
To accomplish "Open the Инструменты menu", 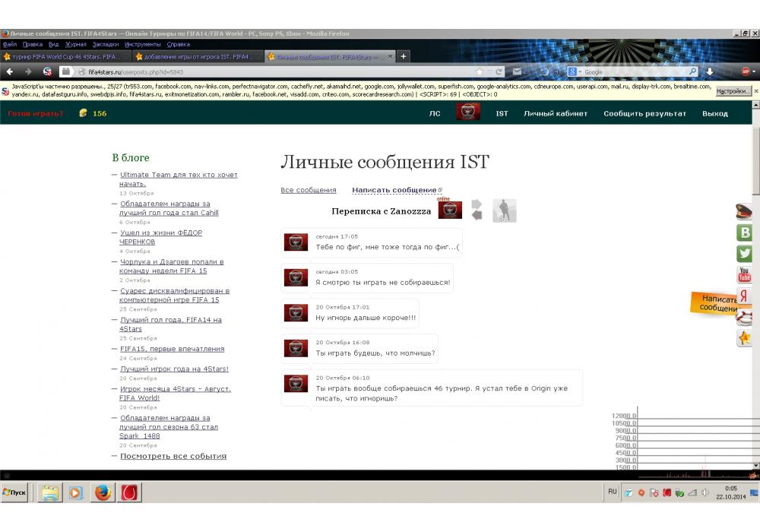I will (x=143, y=45).
